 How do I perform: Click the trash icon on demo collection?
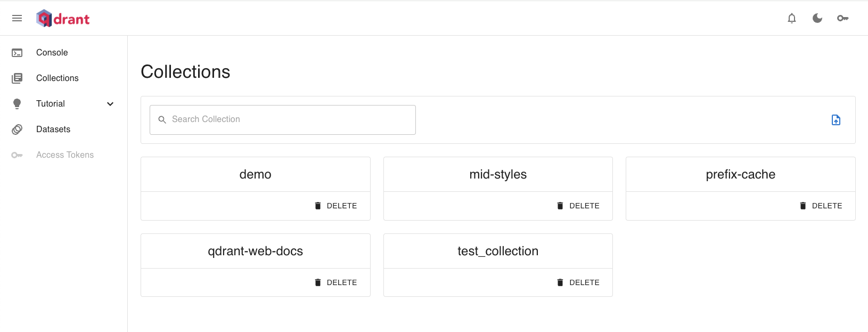coord(318,205)
